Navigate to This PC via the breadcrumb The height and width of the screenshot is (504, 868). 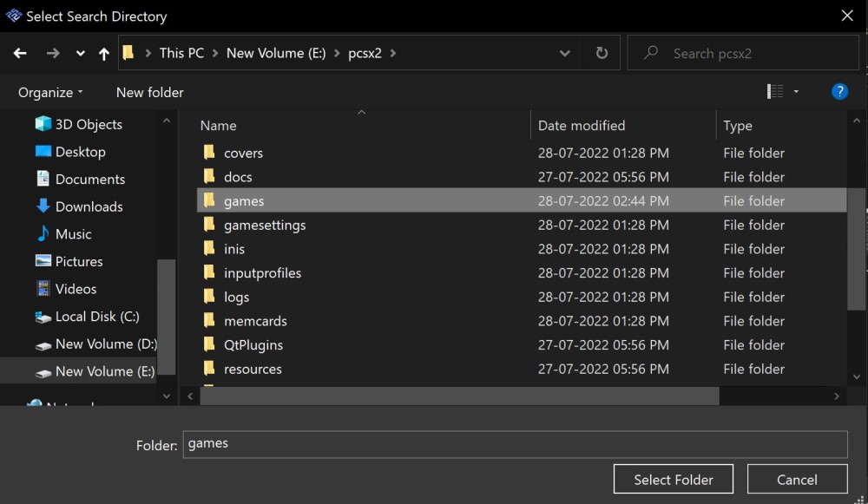pyautogui.click(x=181, y=53)
